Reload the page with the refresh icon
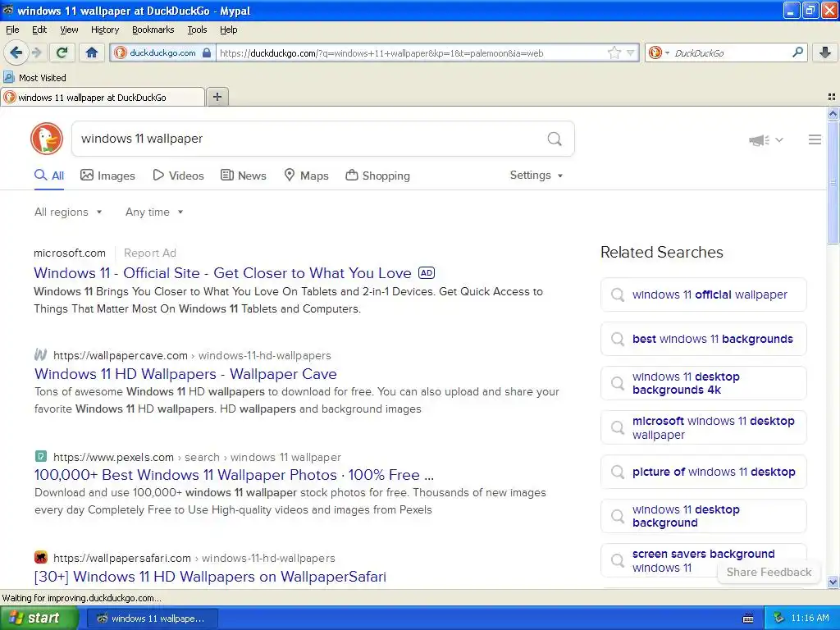 pos(62,52)
